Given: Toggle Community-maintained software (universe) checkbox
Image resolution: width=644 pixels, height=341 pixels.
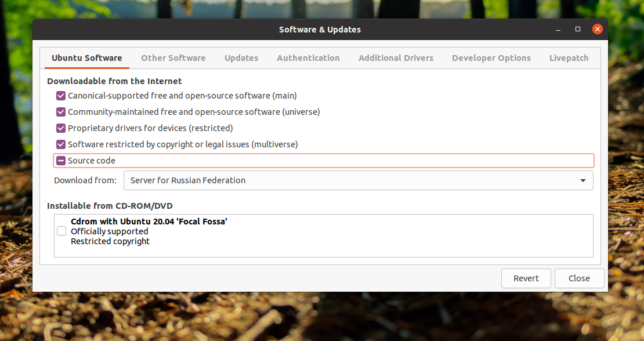Looking at the screenshot, I should (x=61, y=112).
